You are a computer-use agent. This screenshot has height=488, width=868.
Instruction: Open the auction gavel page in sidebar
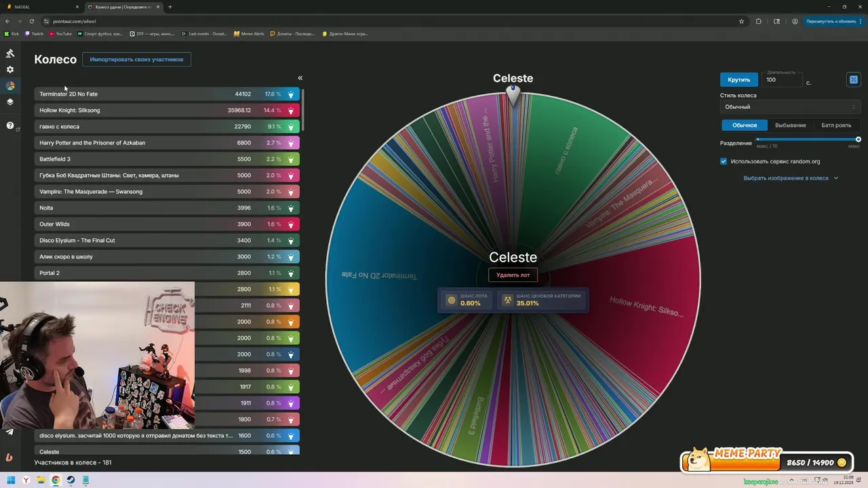coord(10,53)
